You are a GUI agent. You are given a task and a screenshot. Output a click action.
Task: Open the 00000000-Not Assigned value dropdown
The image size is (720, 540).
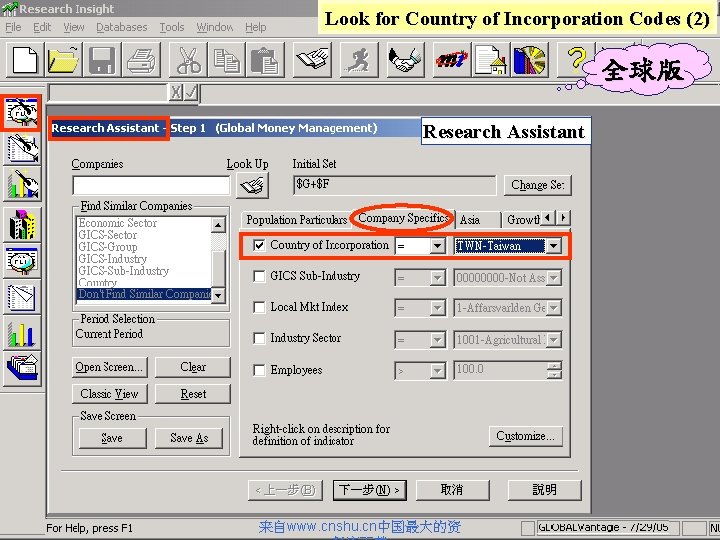553,278
